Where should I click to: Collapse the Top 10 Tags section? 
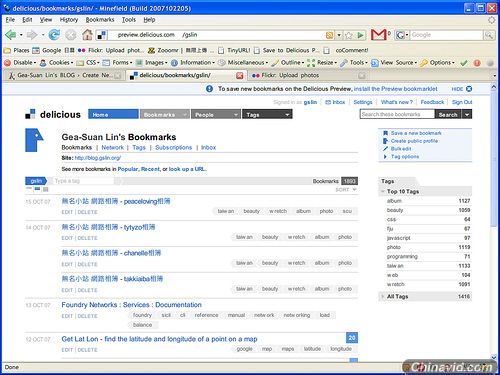click(383, 191)
